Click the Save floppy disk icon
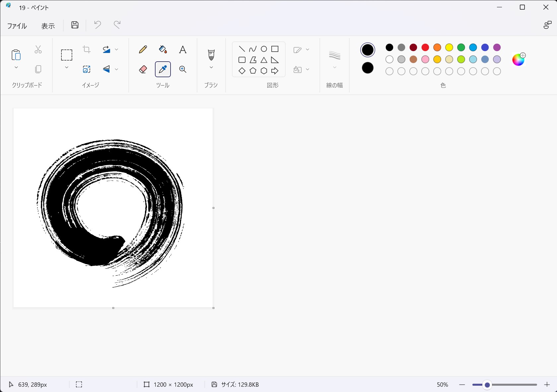 point(75,25)
